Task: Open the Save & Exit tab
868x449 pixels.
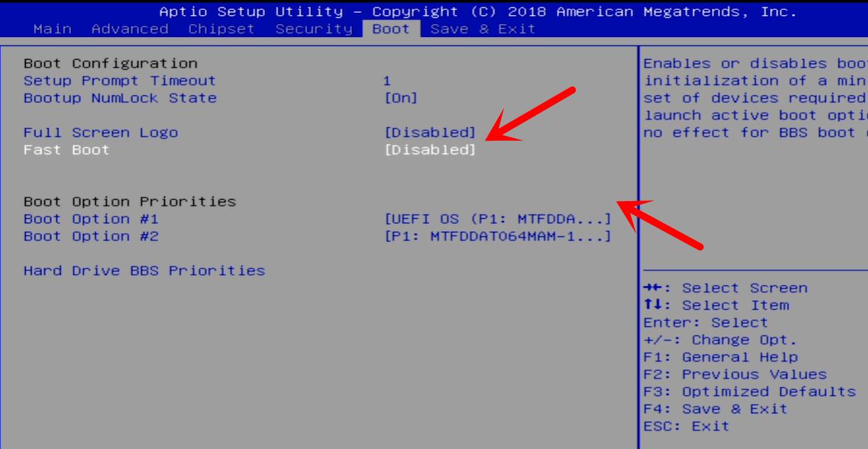Action: click(483, 29)
